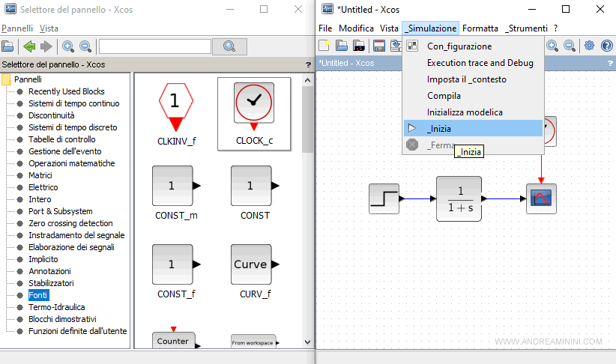
Task: Open the Vista menu in Xcos window
Action: coord(389,28)
